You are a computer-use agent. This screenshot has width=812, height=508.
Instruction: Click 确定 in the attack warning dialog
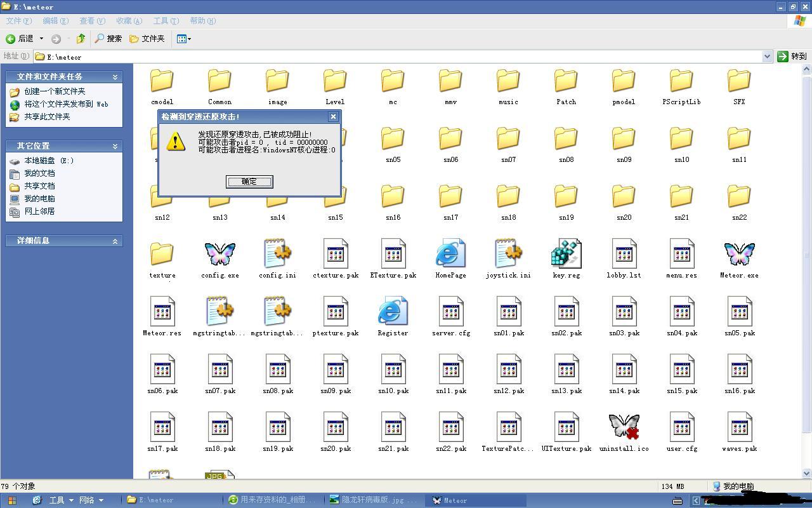(249, 182)
